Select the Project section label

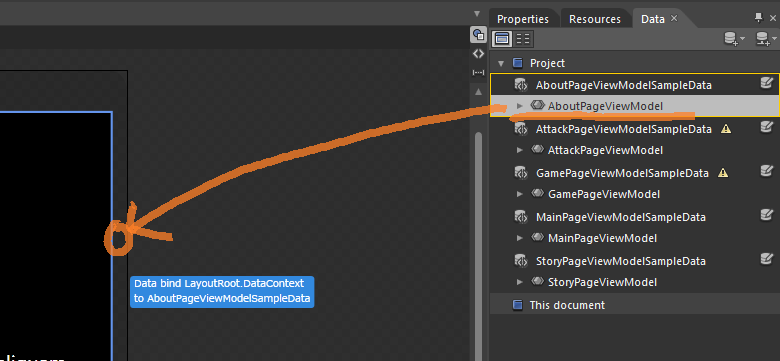(547, 63)
